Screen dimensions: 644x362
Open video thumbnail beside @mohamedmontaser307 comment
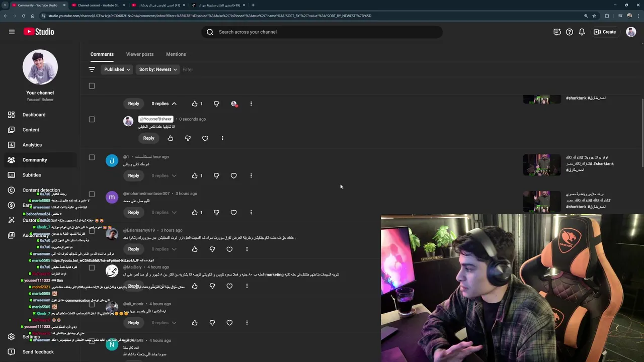tap(542, 202)
